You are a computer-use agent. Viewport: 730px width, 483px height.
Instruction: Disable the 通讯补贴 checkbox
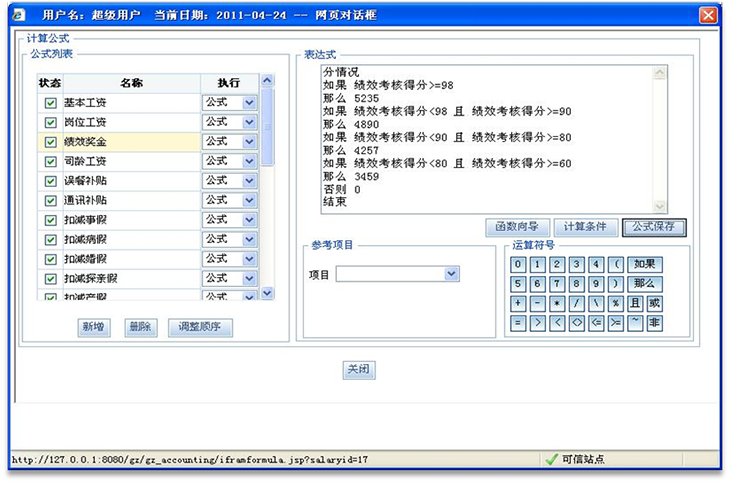pos(50,201)
